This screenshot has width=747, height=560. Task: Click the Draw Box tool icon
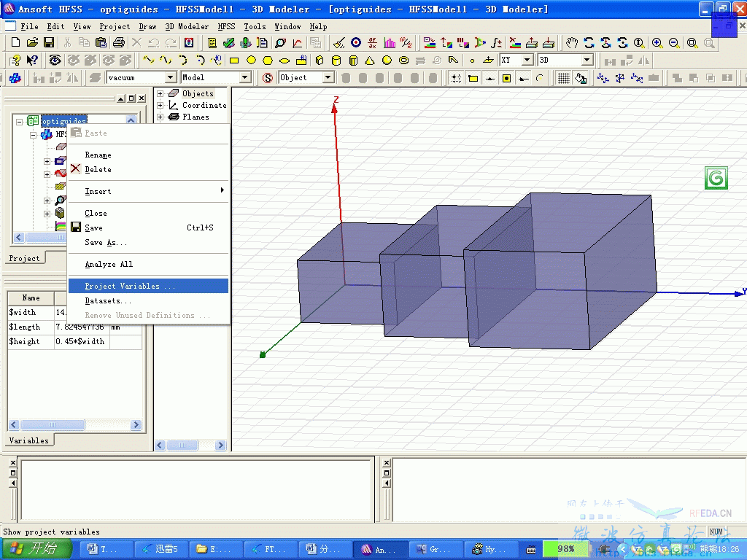tap(320, 61)
